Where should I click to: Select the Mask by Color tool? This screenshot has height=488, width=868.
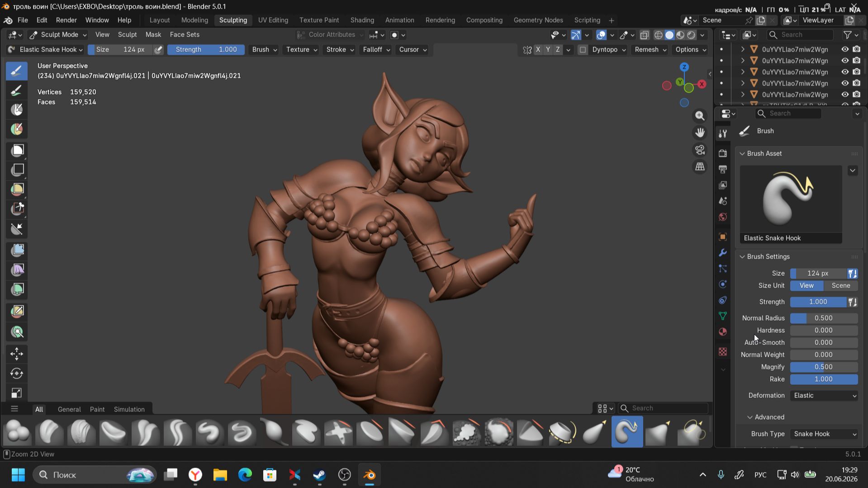click(17, 332)
